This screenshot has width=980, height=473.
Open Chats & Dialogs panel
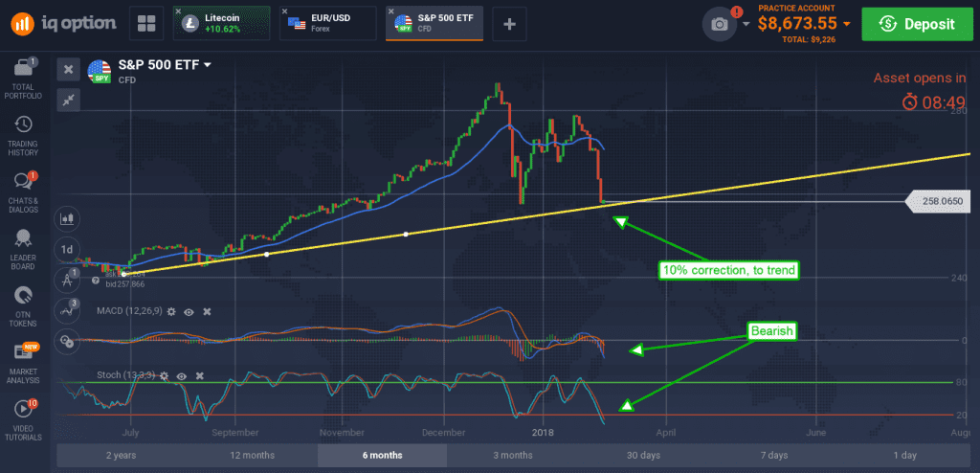(x=23, y=192)
